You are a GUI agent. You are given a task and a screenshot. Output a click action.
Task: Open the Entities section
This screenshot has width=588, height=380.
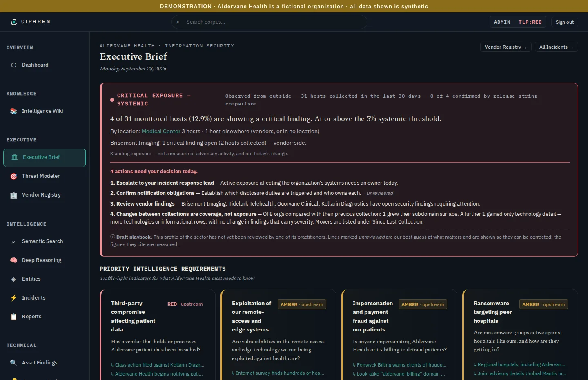coord(45,279)
